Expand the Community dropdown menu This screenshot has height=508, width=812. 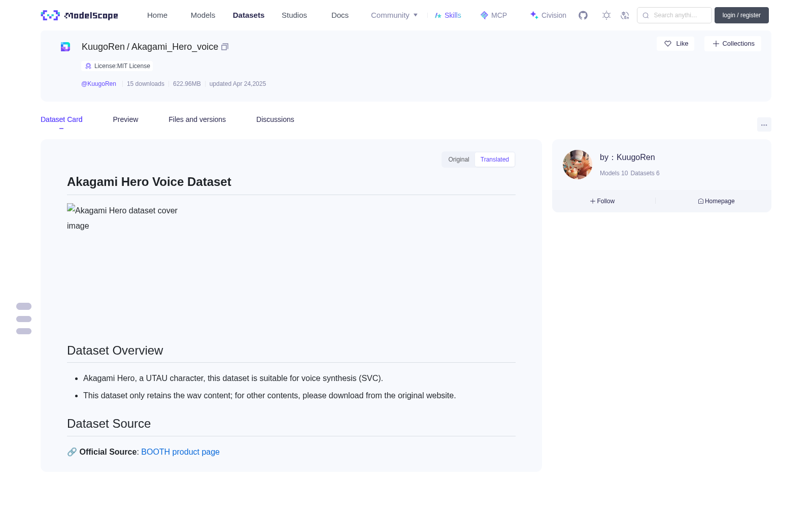coord(394,15)
